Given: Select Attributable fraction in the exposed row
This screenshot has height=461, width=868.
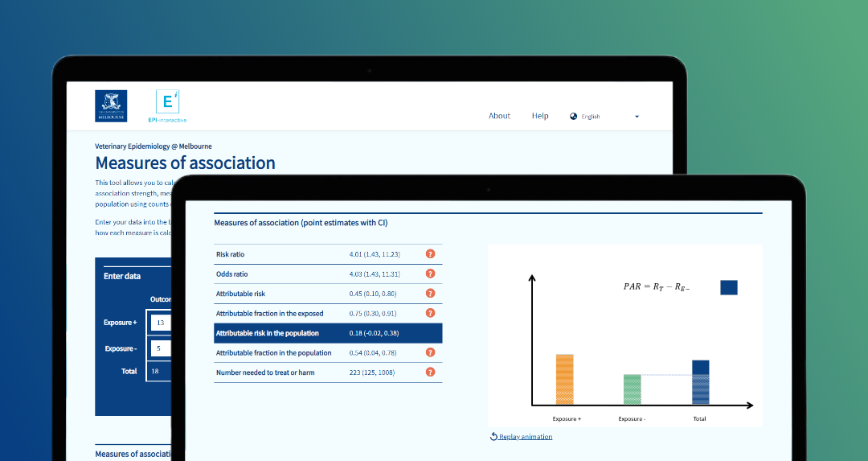Looking at the screenshot, I should [328, 314].
